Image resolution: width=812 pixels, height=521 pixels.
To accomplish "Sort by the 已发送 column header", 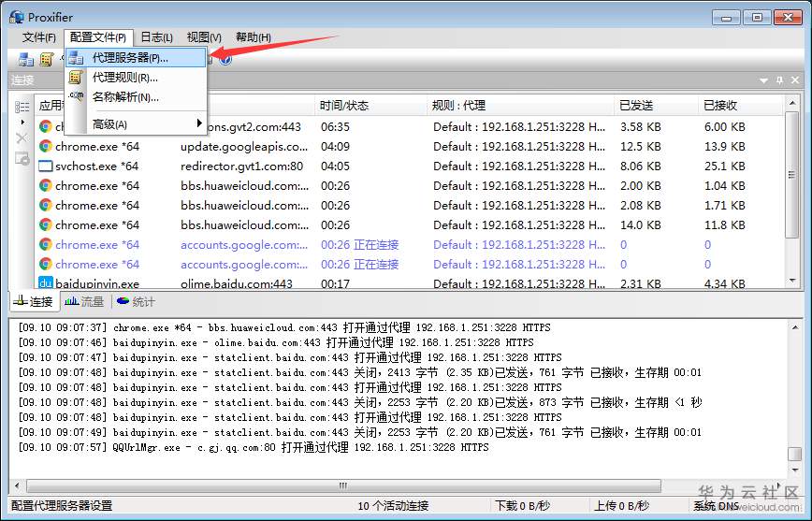I will pos(657,106).
